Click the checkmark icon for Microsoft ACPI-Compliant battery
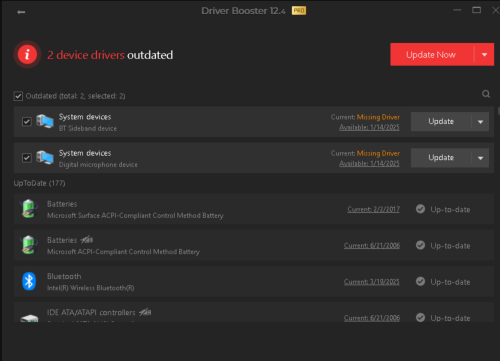Screen dimensions: 500x361 coord(420,245)
